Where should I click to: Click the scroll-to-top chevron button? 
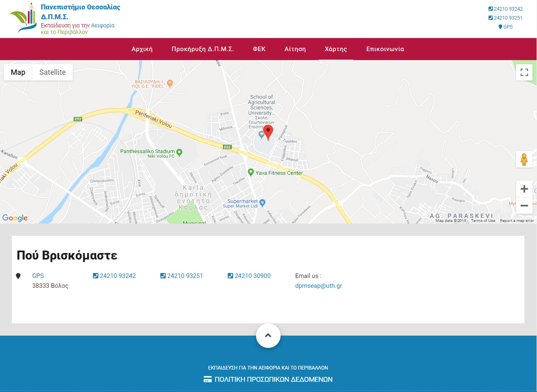coord(268,336)
